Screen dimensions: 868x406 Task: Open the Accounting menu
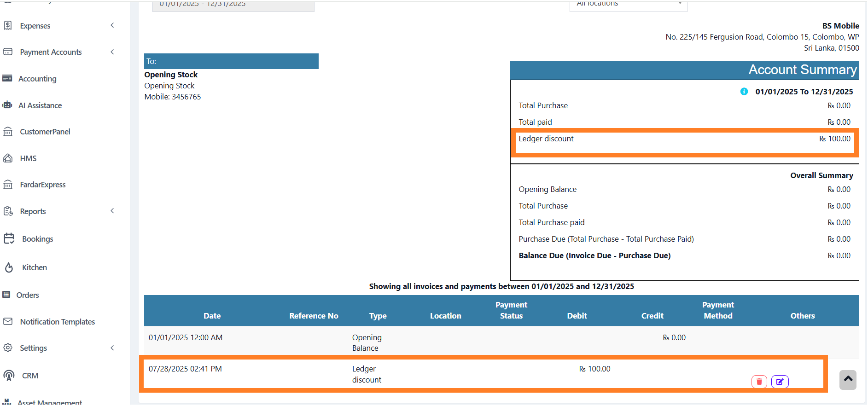pyautogui.click(x=37, y=79)
